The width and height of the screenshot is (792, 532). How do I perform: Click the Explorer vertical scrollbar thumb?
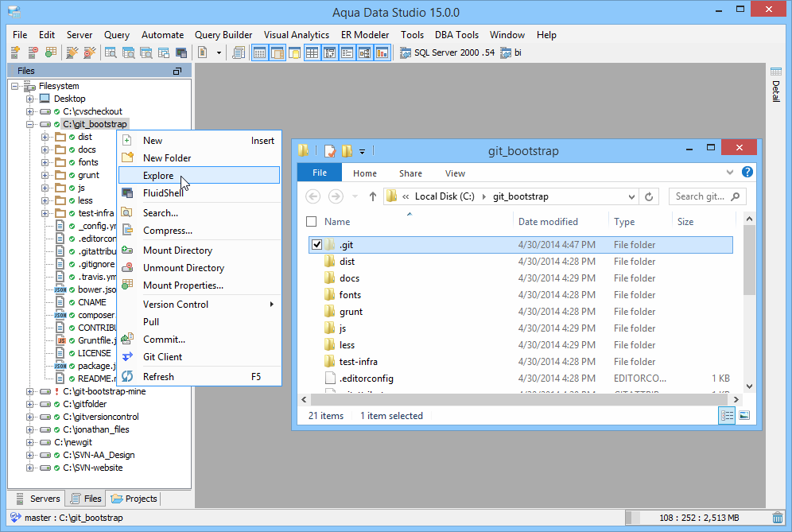[x=750, y=260]
